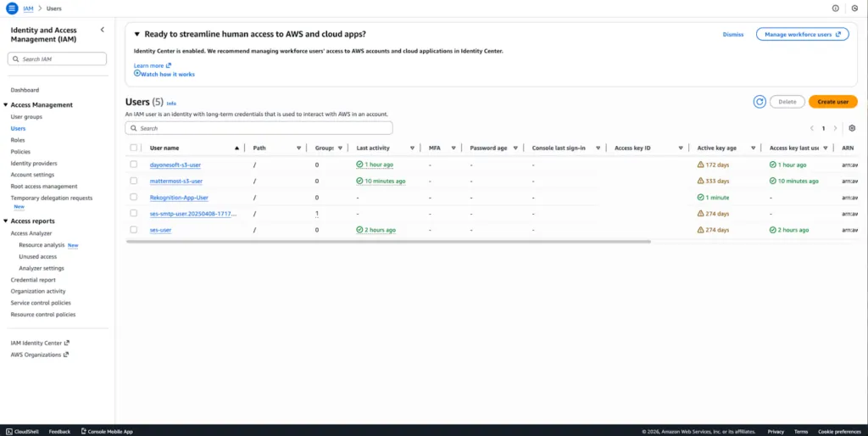Image resolution: width=868 pixels, height=436 pixels.
Task: Toggle the select-all users checkbox
Action: [x=133, y=148]
